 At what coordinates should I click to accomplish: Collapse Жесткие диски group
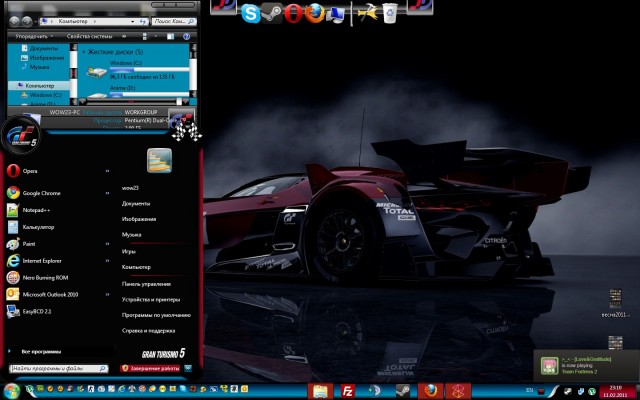click(84, 52)
